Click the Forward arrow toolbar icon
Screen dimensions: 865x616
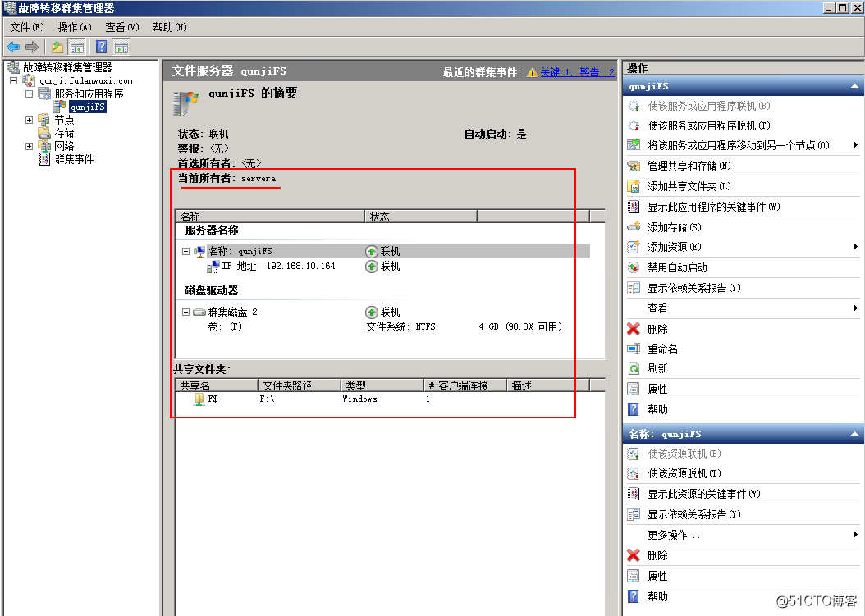tap(32, 48)
